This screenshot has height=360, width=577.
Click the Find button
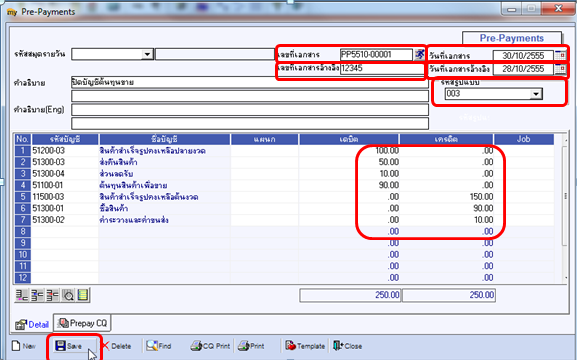pos(159,346)
